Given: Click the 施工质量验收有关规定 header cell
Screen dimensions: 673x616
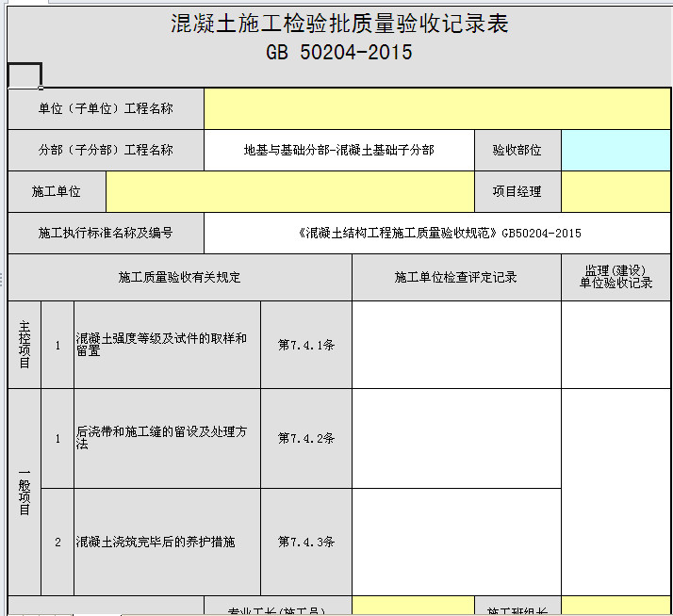Looking at the screenshot, I should [179, 277].
